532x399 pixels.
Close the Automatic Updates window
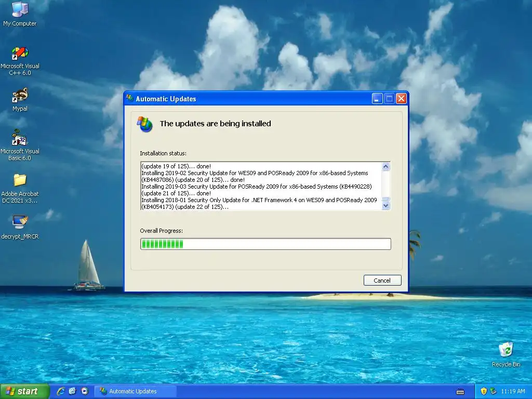pyautogui.click(x=402, y=99)
